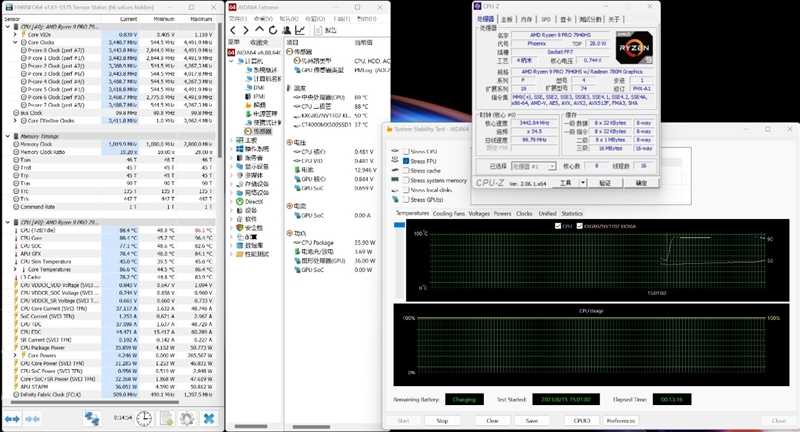Image resolution: width=800 pixels, height=432 pixels.
Task: Enable the Stress CPU checkbox
Action: pos(404,151)
